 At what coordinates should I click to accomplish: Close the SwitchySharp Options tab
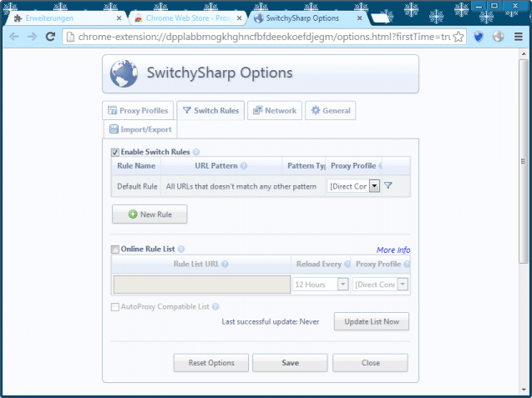(360, 18)
